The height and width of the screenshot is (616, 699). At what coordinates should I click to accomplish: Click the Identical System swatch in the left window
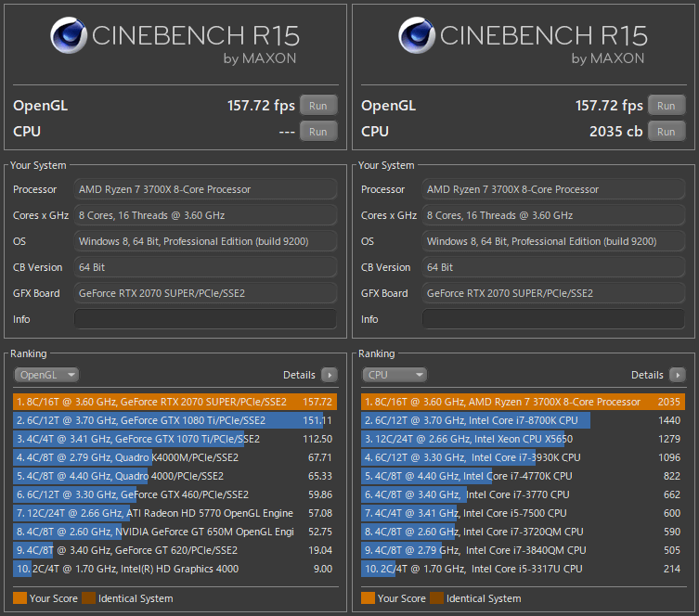tap(89, 598)
